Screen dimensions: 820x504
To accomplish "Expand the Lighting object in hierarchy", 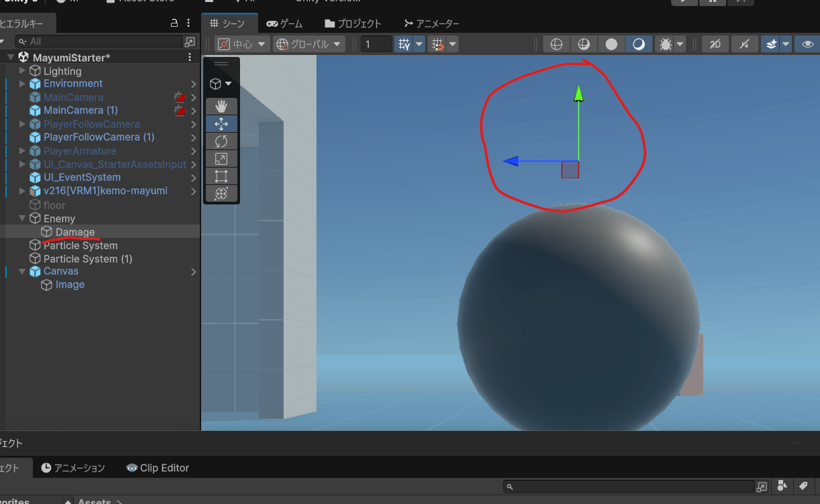I will click(x=22, y=71).
